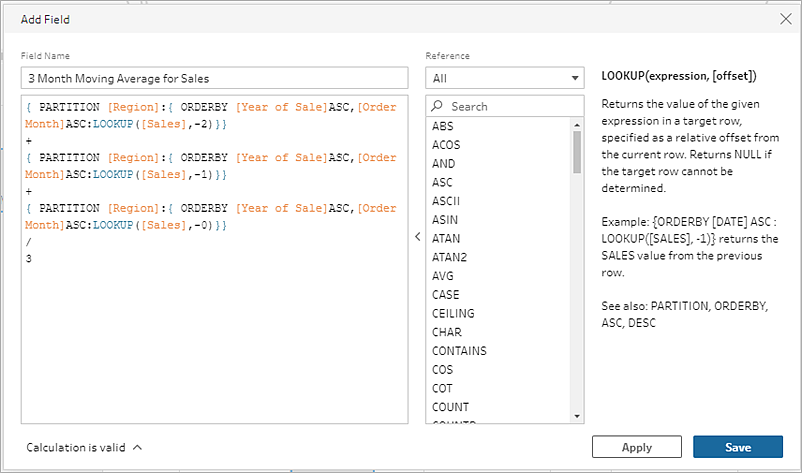
Task: Apply the calculation
Action: [637, 447]
